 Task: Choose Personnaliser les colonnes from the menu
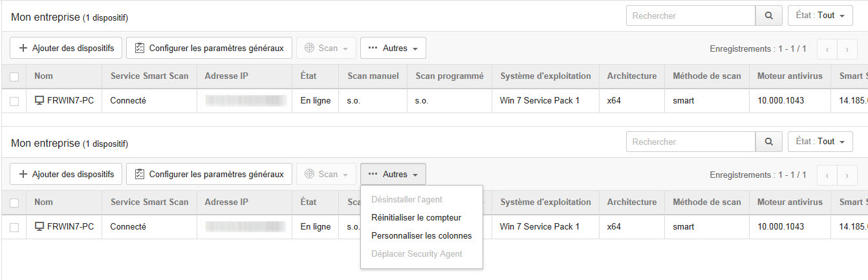(x=421, y=236)
